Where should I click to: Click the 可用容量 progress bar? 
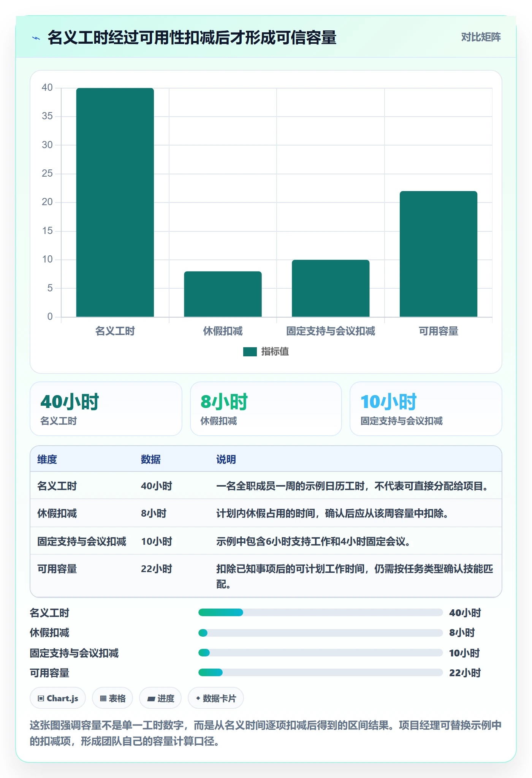coord(320,672)
